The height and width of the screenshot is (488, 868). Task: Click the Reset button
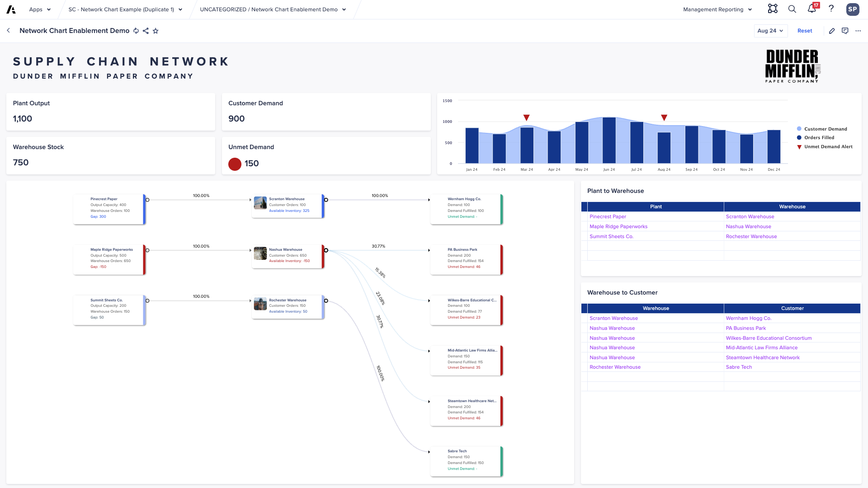tap(804, 31)
